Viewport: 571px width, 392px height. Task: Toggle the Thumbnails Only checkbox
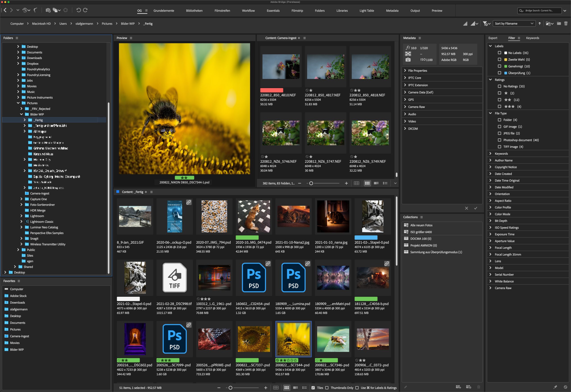pos(327,388)
